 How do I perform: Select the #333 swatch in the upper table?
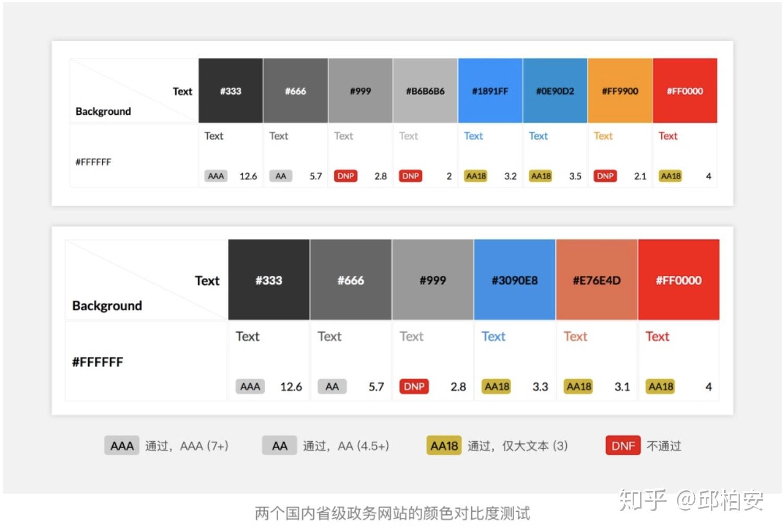click(x=231, y=91)
